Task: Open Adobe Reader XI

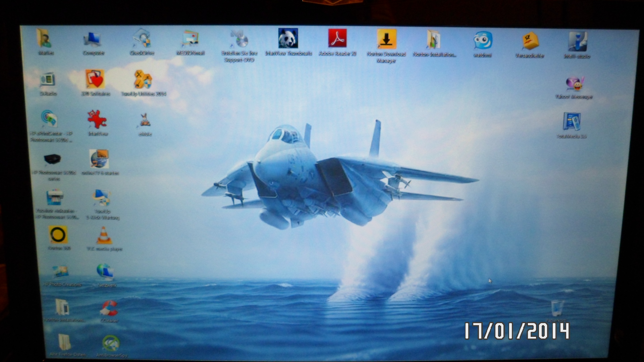Action: (x=337, y=42)
